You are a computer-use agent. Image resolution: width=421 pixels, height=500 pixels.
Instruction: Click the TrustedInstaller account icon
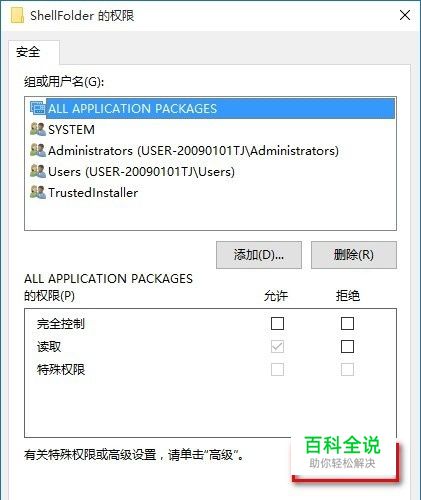tap(38, 192)
